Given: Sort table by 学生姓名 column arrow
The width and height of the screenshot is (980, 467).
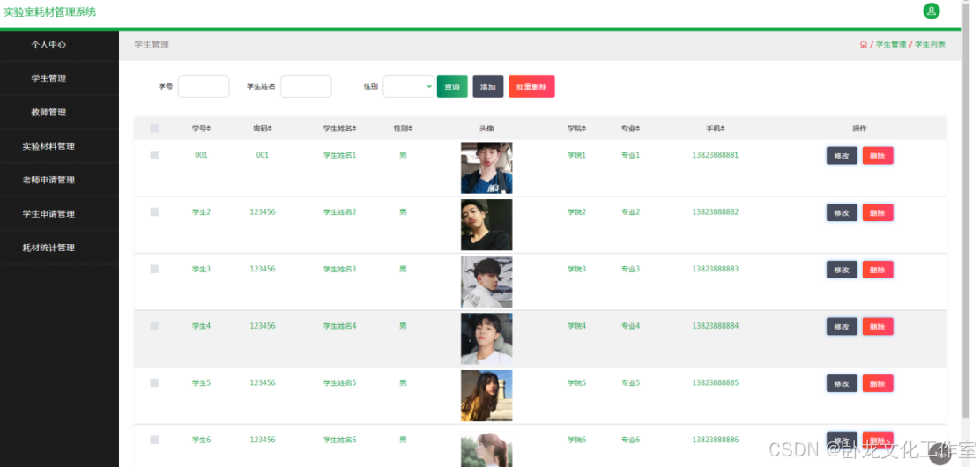Looking at the screenshot, I should point(354,129).
